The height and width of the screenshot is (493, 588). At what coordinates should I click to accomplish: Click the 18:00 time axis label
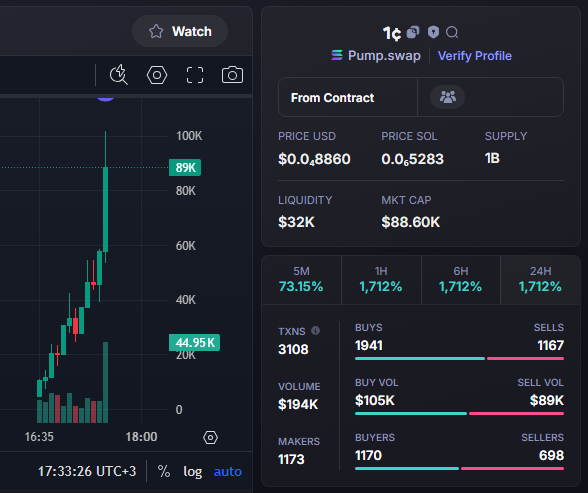tap(141, 437)
